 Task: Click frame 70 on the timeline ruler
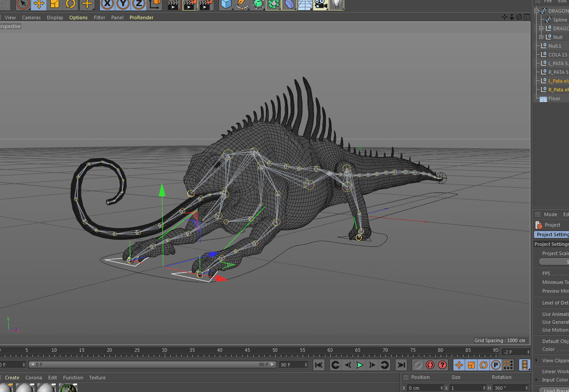(385, 350)
